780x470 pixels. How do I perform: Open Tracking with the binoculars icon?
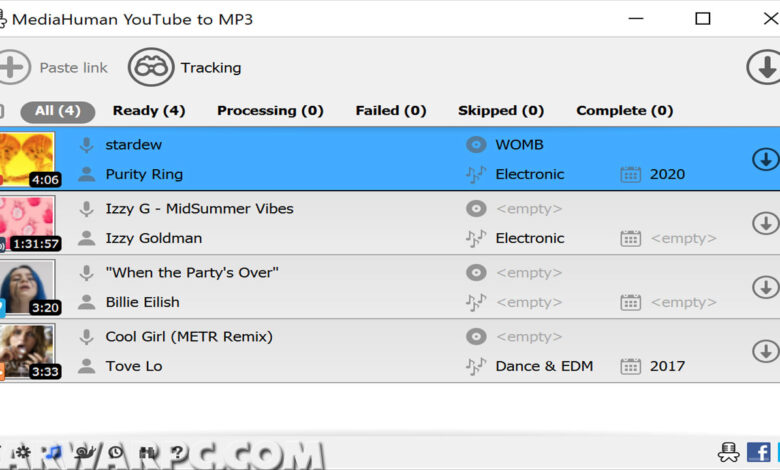pos(151,67)
